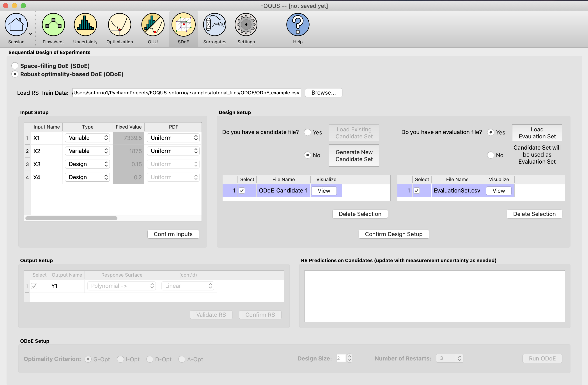
Task: Click the RS Predictions on Candidates text area
Action: 435,296
